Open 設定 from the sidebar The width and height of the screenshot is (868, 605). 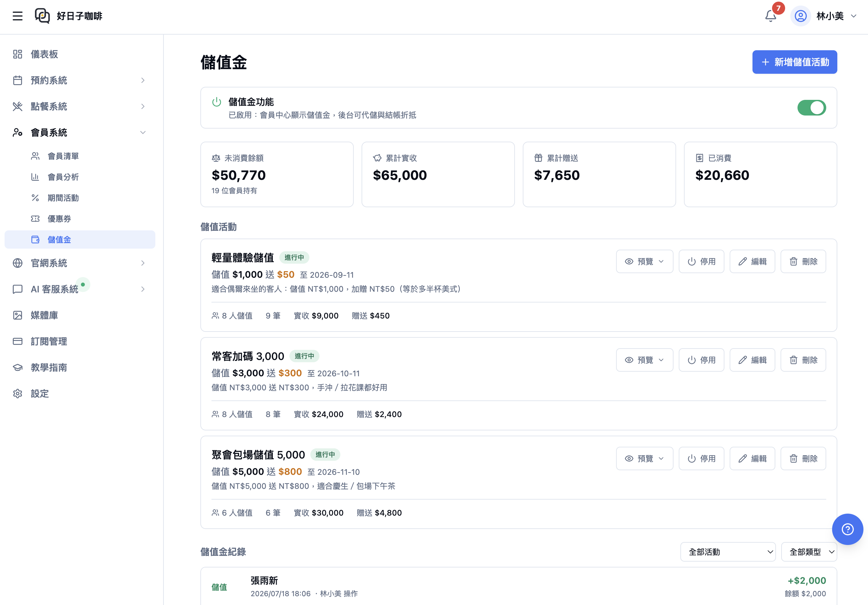tap(80, 393)
